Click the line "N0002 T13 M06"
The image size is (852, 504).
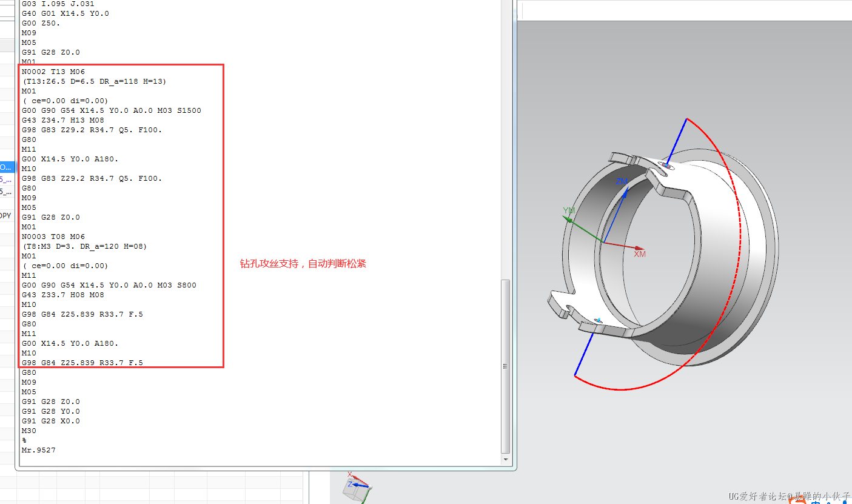coord(53,72)
